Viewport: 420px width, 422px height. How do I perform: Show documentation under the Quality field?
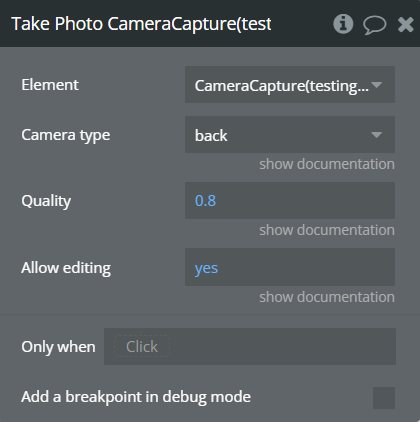(327, 230)
